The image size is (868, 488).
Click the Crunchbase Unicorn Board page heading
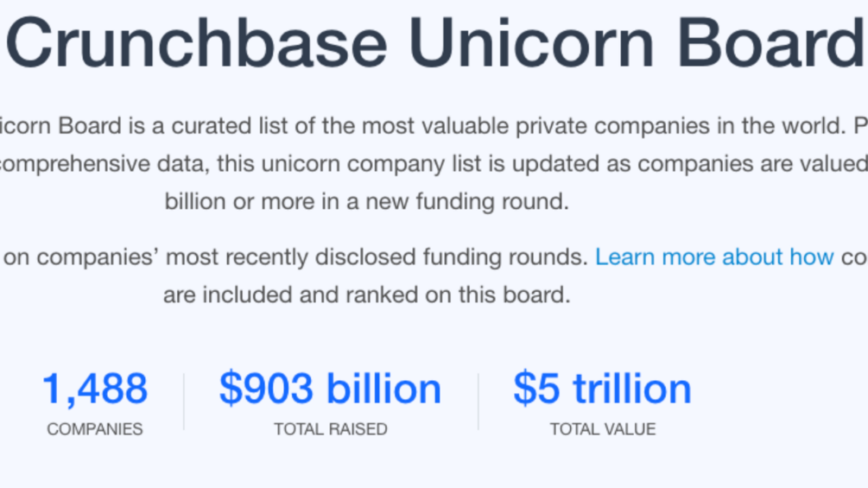pyautogui.click(x=435, y=43)
